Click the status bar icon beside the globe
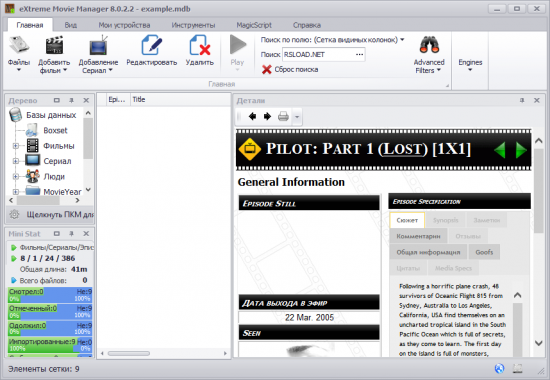 pyautogui.click(x=518, y=368)
